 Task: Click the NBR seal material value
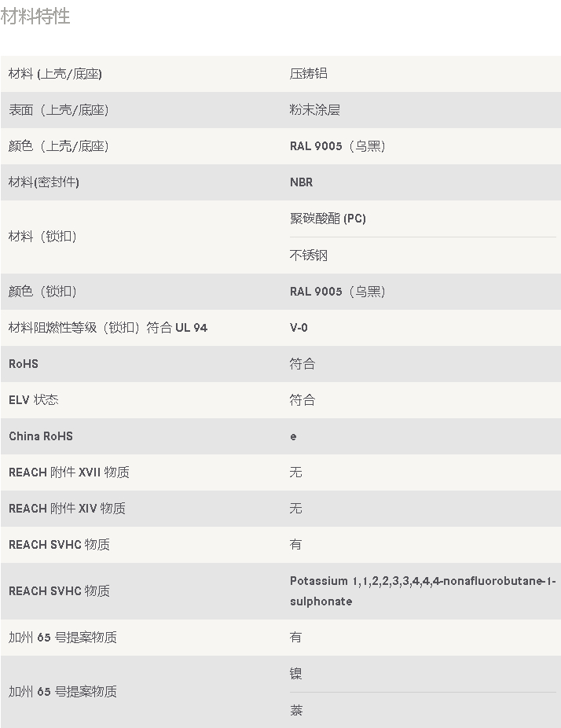point(301,182)
